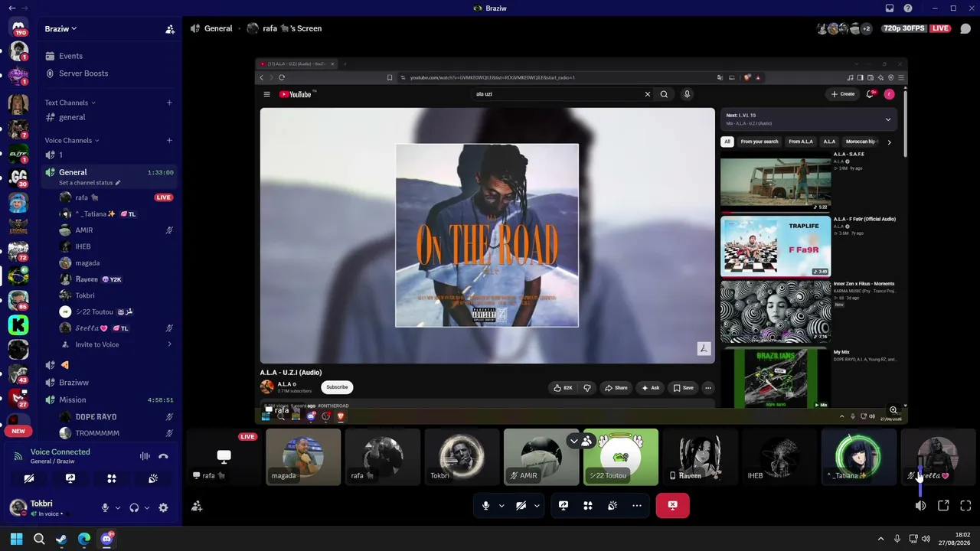Select the 22 Toutou participant tile
The height and width of the screenshot is (551, 980).
[621, 457]
